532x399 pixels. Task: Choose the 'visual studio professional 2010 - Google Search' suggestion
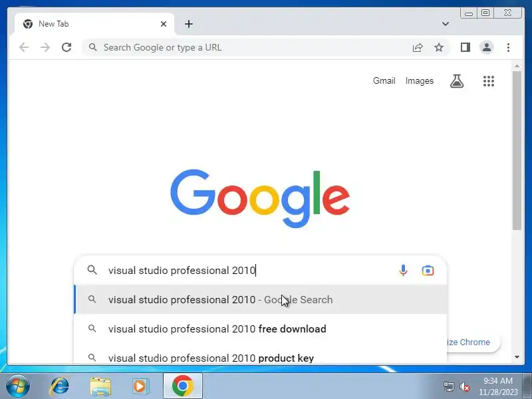260,300
